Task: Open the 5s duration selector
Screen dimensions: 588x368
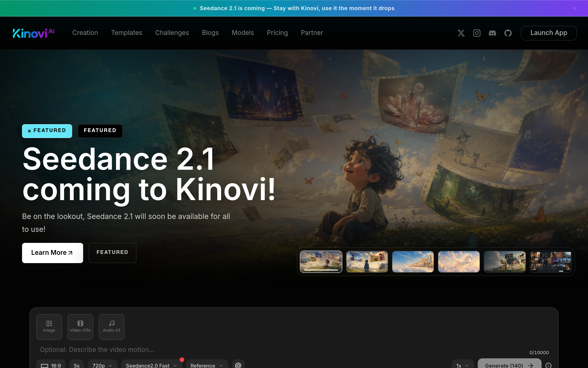Action: (77, 365)
